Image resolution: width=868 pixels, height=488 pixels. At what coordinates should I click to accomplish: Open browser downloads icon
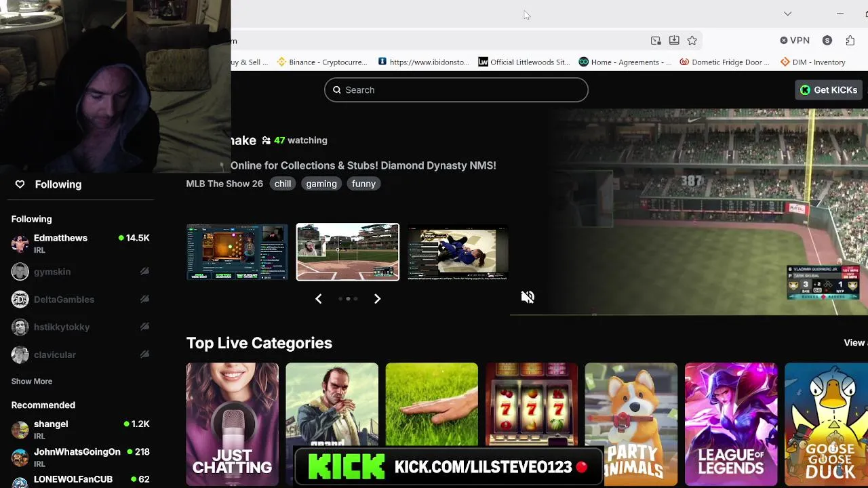pyautogui.click(x=674, y=41)
